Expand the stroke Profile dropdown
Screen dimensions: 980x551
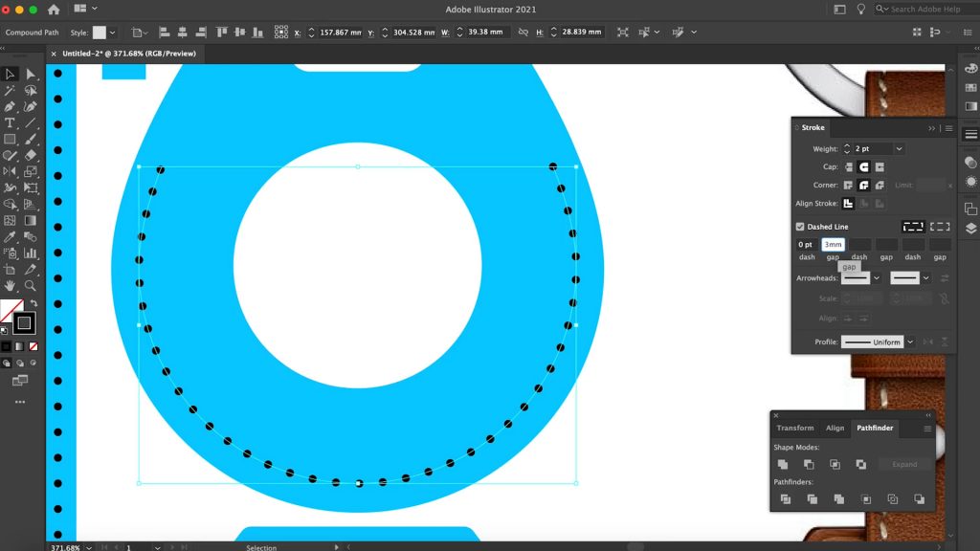(910, 342)
